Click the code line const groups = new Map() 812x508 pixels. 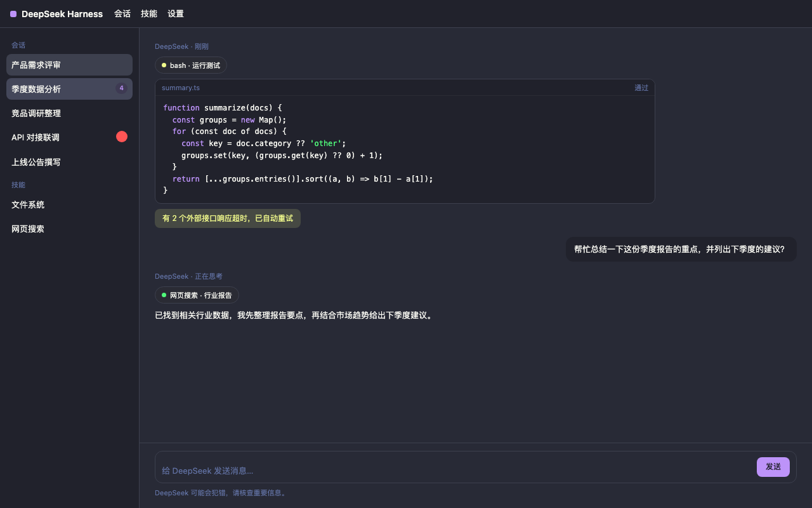(x=230, y=120)
